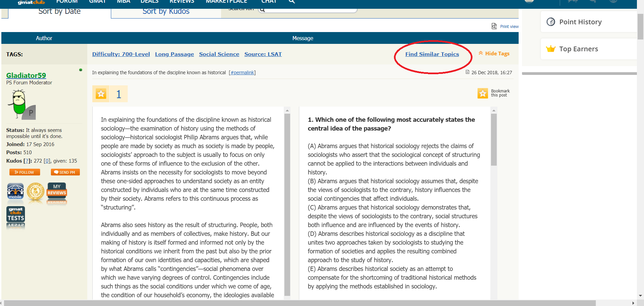This screenshot has width=644, height=306.
Task: Open the gmatclub Tests badge
Action: [x=16, y=215]
